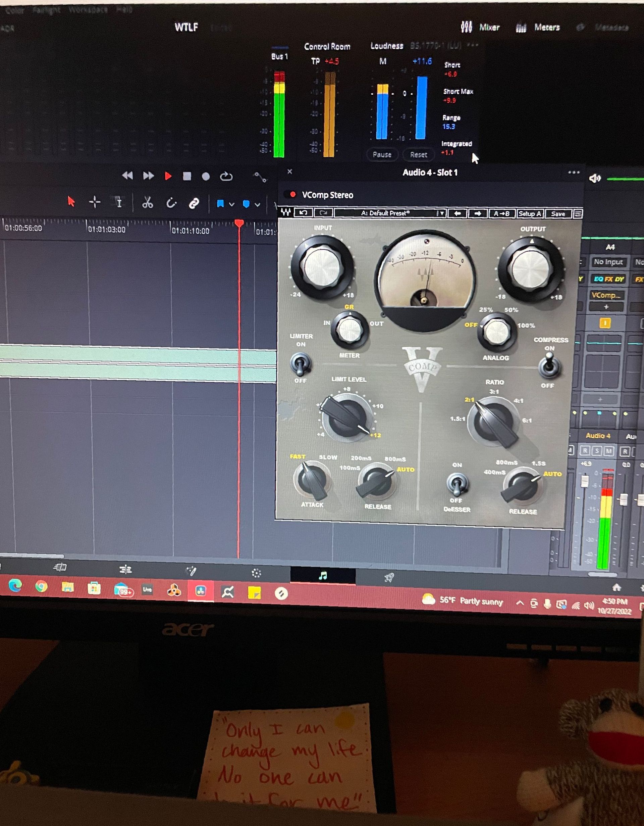Image resolution: width=644 pixels, height=826 pixels.
Task: Pause the loudness meter
Action: 382,154
